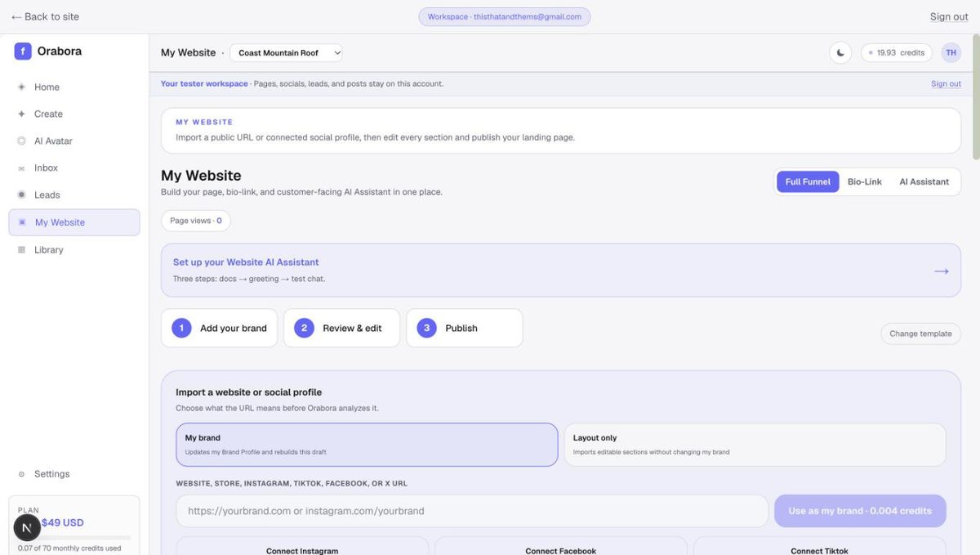Select the My brand import option
Screen dimensions: 980x555
tap(367, 445)
